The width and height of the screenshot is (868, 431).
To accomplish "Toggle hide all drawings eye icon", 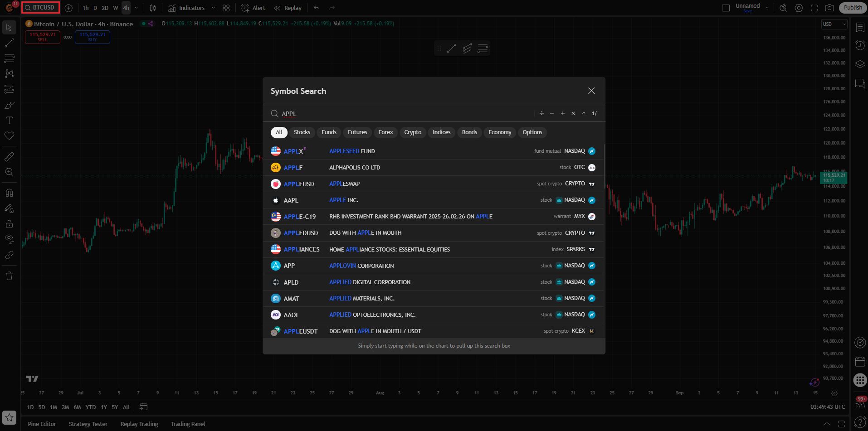I will tap(9, 239).
